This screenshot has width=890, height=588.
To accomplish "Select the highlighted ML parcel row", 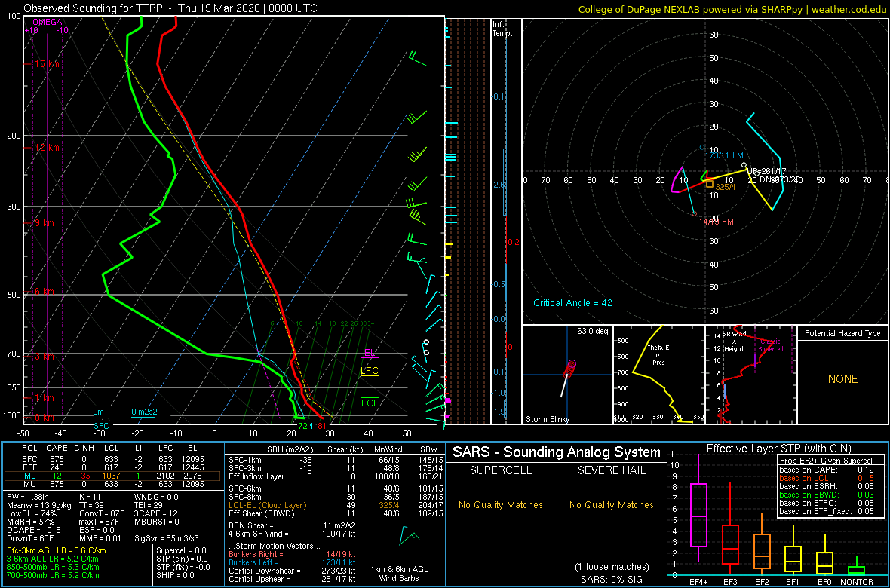I will click(113, 475).
